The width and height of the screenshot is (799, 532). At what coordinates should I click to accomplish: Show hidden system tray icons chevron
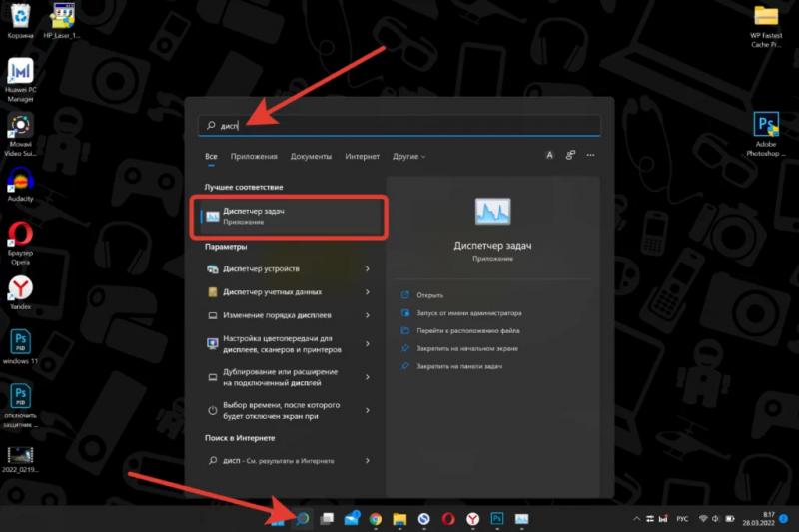coord(637,519)
